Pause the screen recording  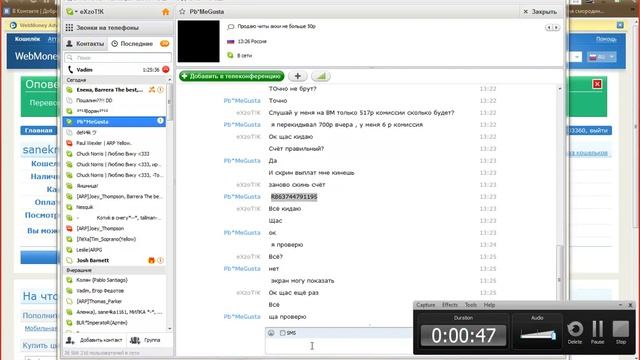(598, 332)
